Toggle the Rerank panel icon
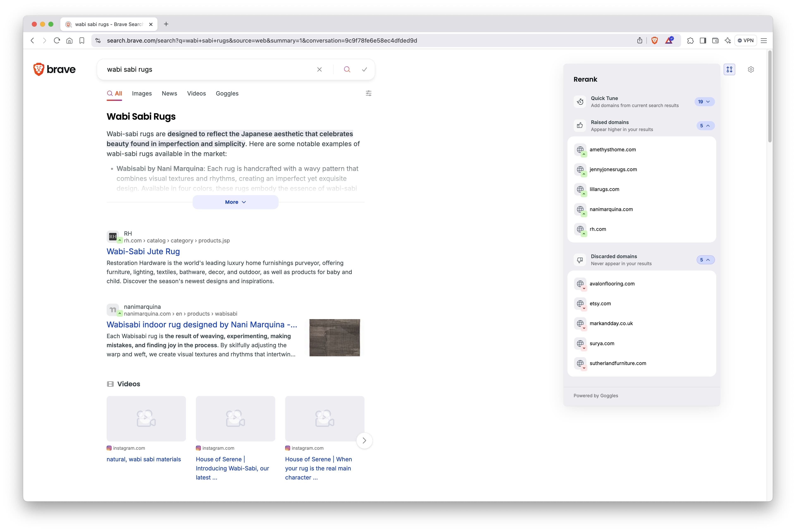This screenshot has height=532, width=796. coord(729,70)
